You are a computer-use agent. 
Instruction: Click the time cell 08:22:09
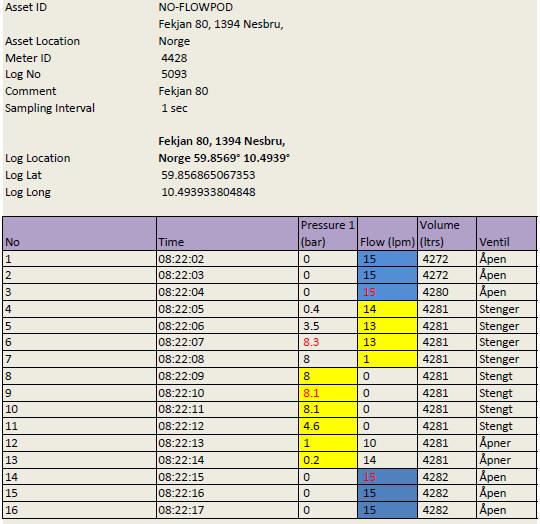click(227, 376)
